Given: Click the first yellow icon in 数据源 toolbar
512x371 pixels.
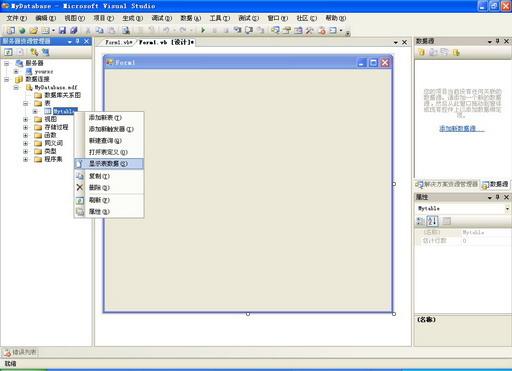Looking at the screenshot, I should click(x=422, y=52).
